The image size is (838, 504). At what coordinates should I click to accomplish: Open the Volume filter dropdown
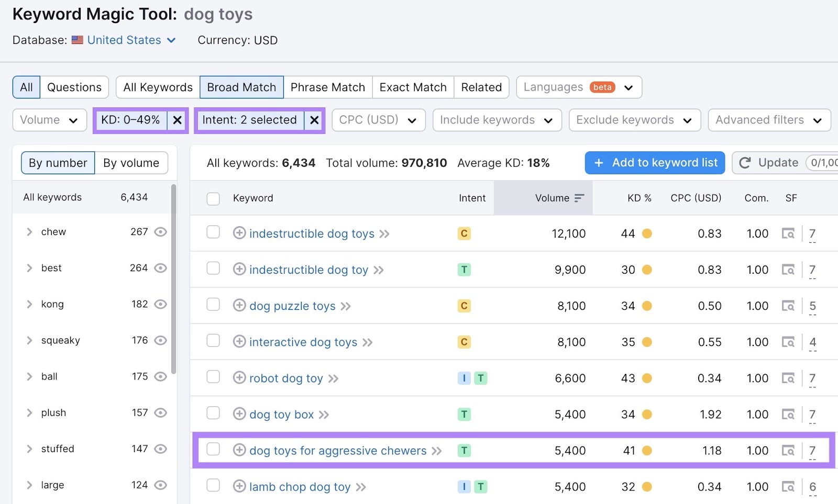[x=49, y=120]
